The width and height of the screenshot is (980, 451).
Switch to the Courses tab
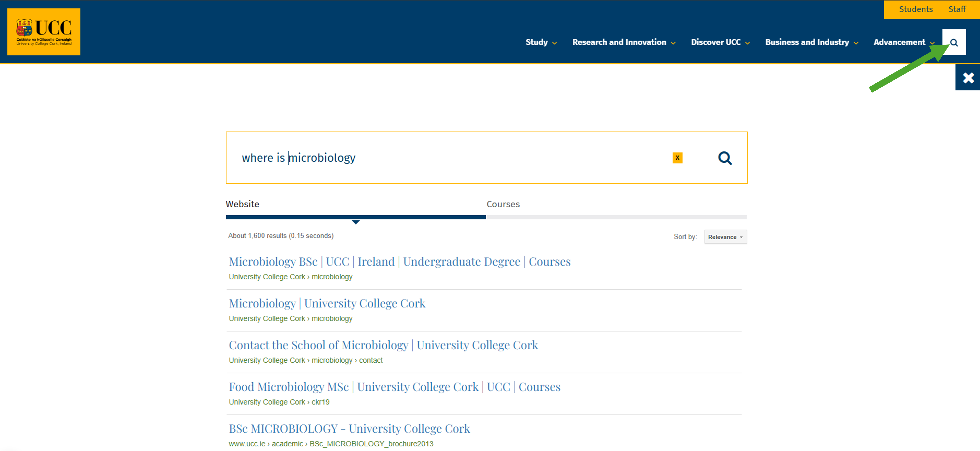click(x=503, y=204)
